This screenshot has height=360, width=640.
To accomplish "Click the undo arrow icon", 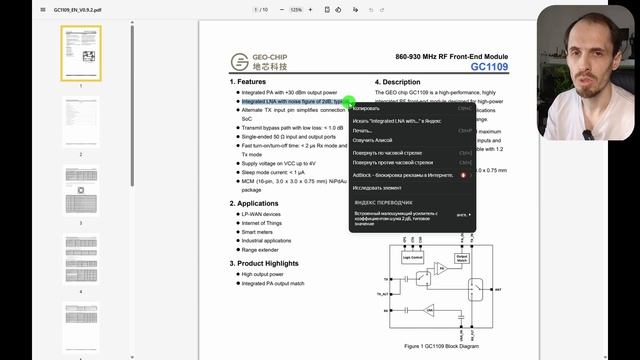I will tap(371, 10).
